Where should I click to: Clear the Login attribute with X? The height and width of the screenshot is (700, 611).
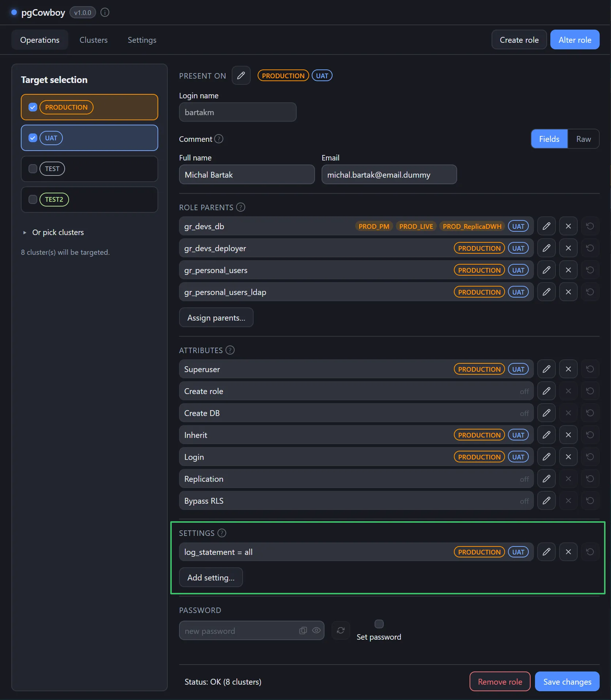pos(568,457)
